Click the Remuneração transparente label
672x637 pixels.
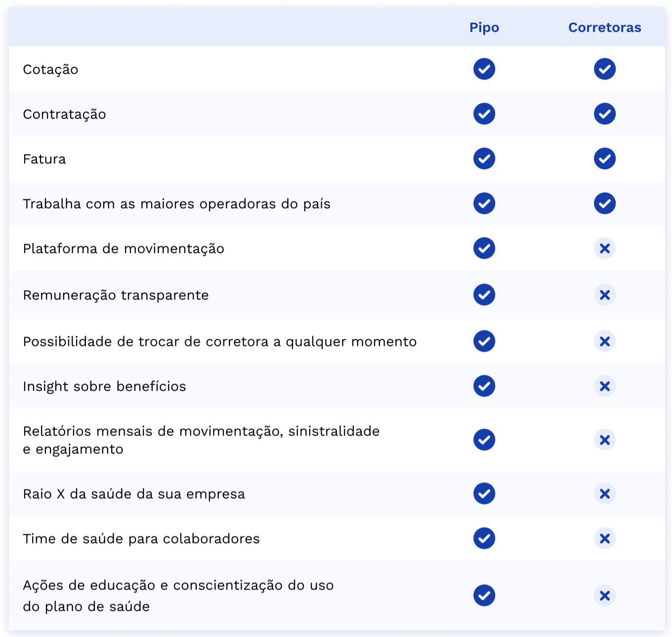(x=116, y=295)
